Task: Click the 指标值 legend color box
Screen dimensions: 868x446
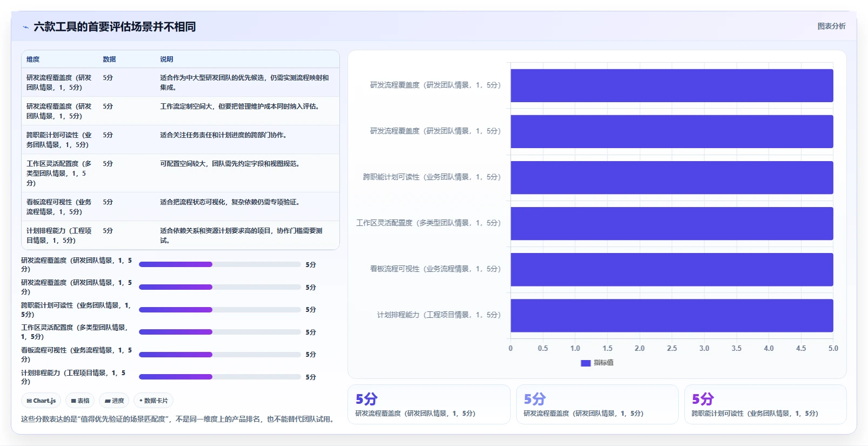Action: click(x=585, y=363)
